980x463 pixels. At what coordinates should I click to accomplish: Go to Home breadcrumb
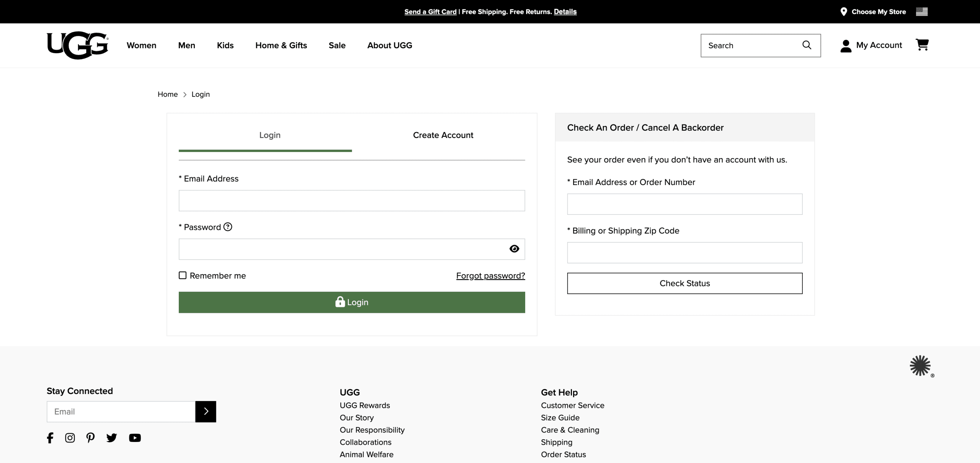(168, 94)
